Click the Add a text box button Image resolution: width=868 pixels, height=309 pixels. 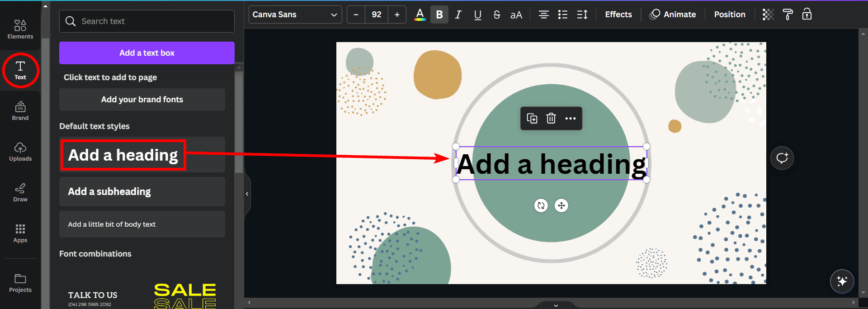[146, 53]
